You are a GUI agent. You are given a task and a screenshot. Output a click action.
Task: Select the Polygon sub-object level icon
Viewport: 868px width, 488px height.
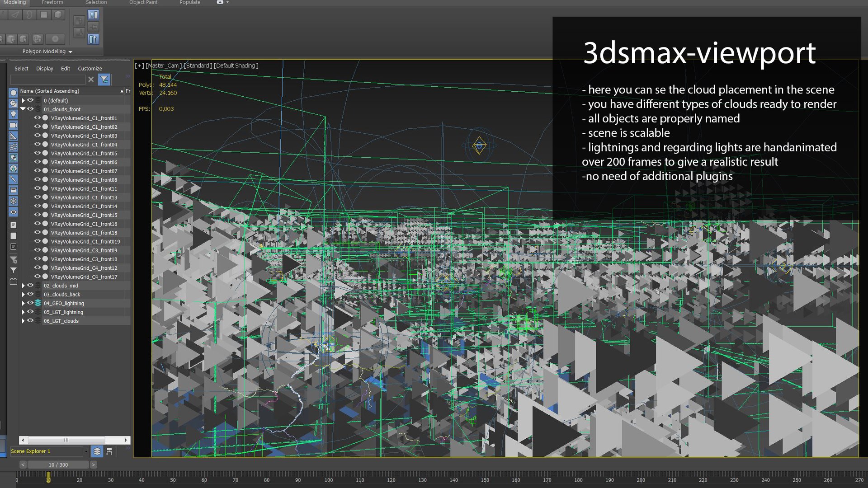click(x=44, y=15)
